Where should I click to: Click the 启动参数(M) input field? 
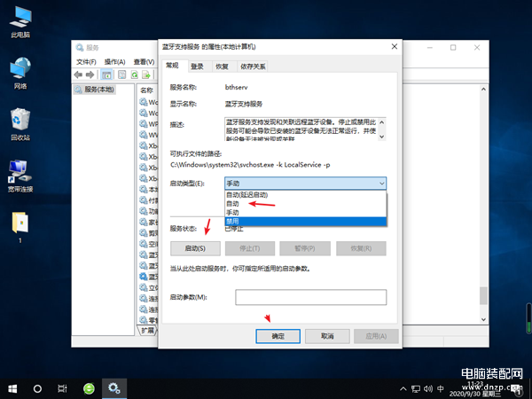pos(311,297)
